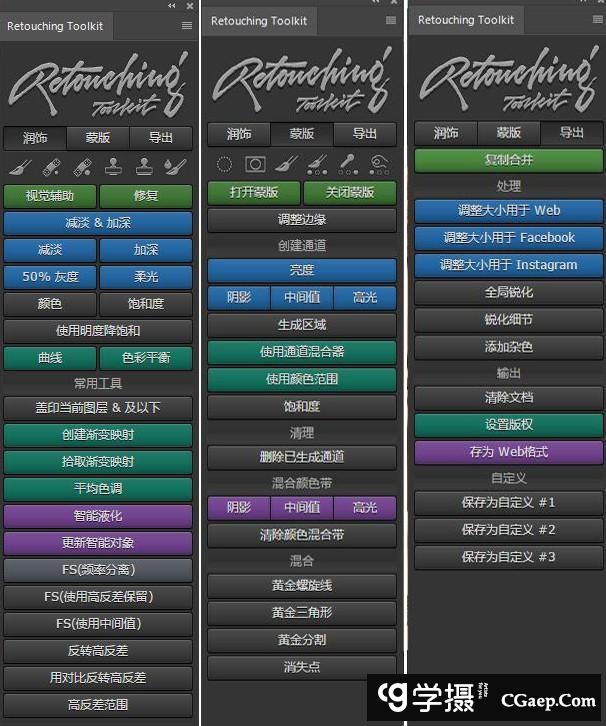Select the plain brush icon in the middle panel
606x726 pixels.
[x=286, y=164]
